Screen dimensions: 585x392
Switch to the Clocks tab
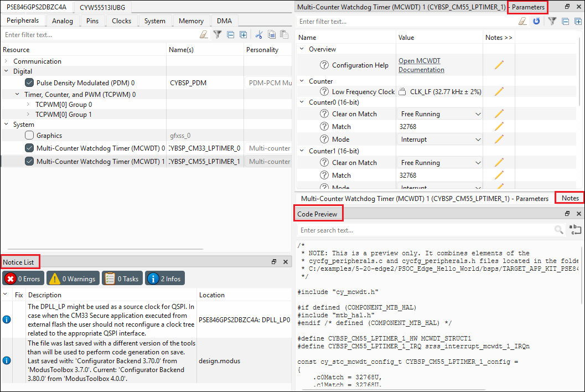tap(121, 21)
